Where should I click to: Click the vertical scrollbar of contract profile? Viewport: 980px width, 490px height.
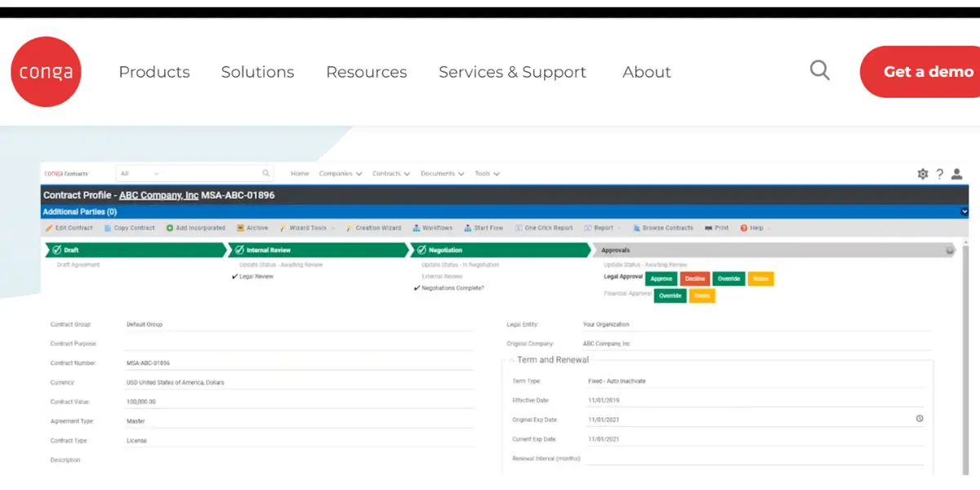click(965, 359)
